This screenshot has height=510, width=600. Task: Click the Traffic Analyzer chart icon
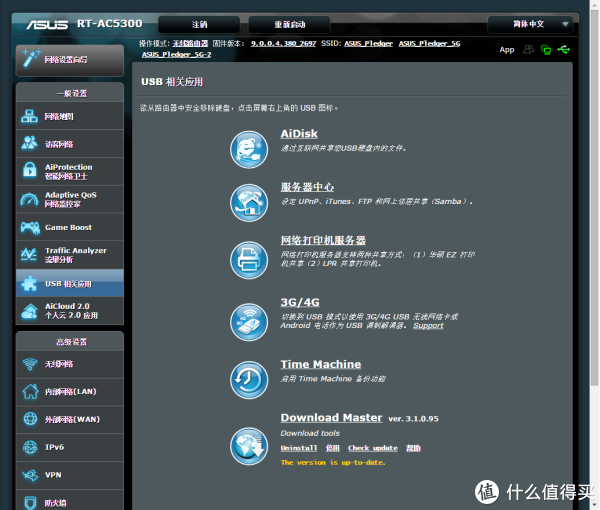click(x=29, y=254)
